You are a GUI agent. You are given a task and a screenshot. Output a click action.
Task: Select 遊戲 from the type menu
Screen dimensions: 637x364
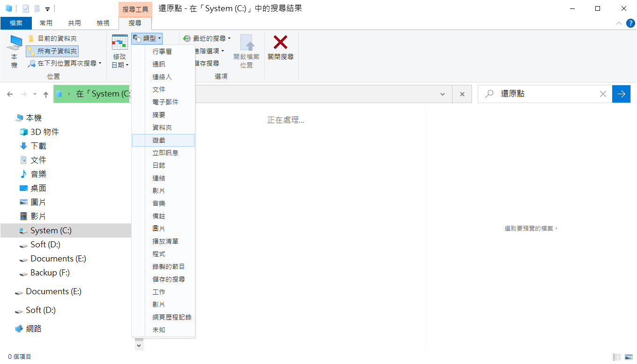click(x=159, y=140)
